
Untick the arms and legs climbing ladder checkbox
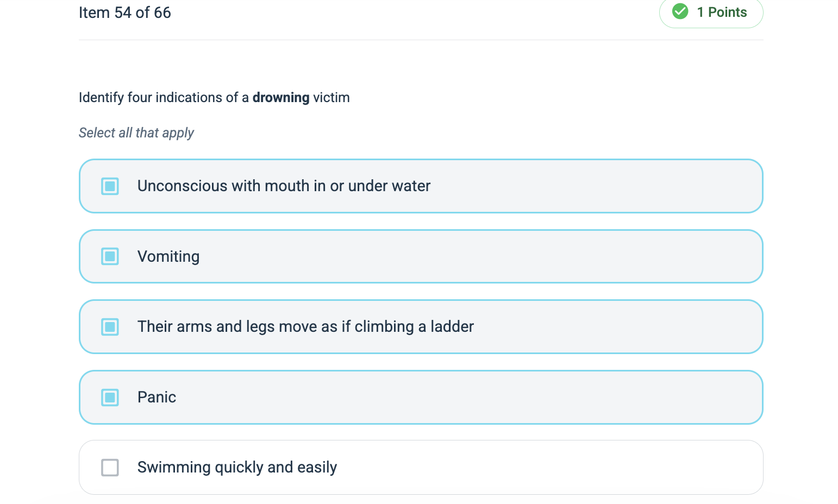(x=110, y=327)
